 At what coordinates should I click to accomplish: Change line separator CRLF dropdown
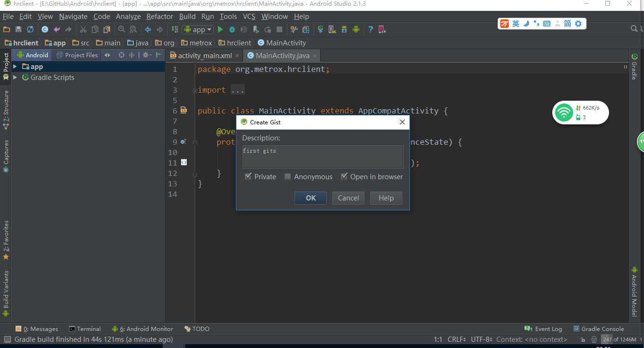point(457,339)
